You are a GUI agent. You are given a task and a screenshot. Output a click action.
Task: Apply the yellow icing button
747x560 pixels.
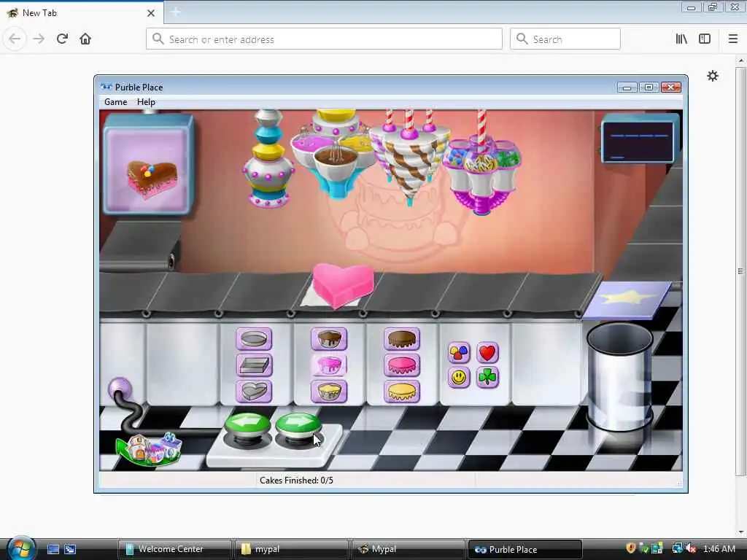[x=402, y=392]
